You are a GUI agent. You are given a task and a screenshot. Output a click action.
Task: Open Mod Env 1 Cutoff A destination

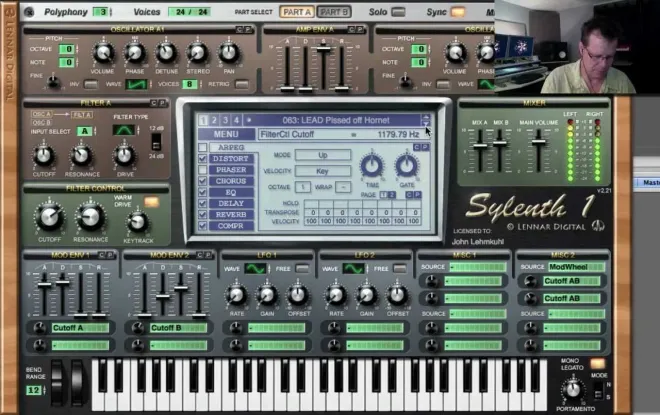point(80,328)
